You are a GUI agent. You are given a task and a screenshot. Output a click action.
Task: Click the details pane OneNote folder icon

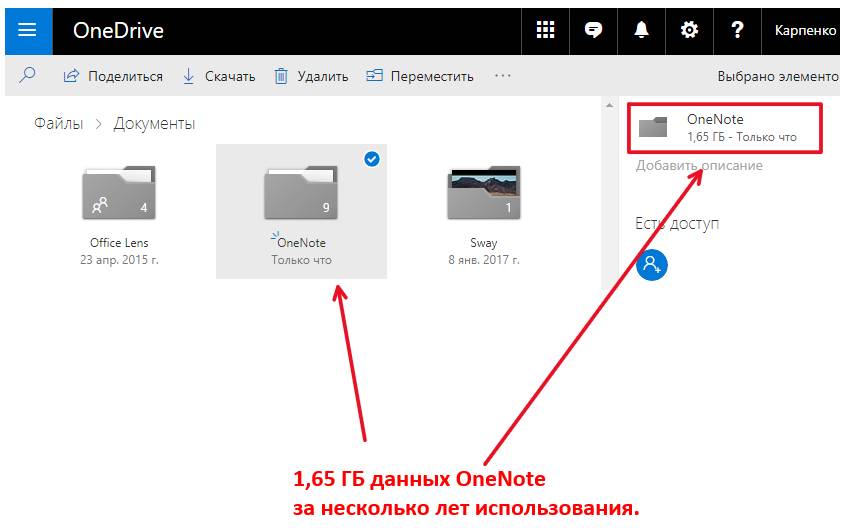coord(653,127)
